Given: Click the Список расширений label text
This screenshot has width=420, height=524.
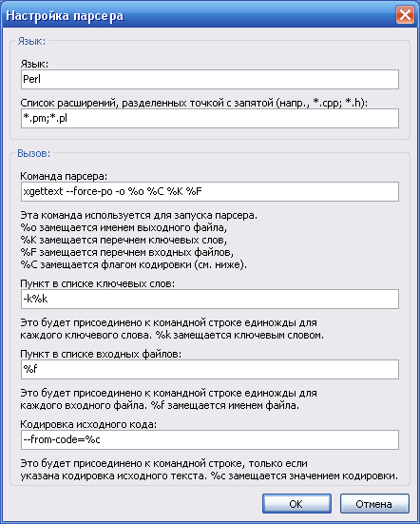Looking at the screenshot, I should point(194,103).
